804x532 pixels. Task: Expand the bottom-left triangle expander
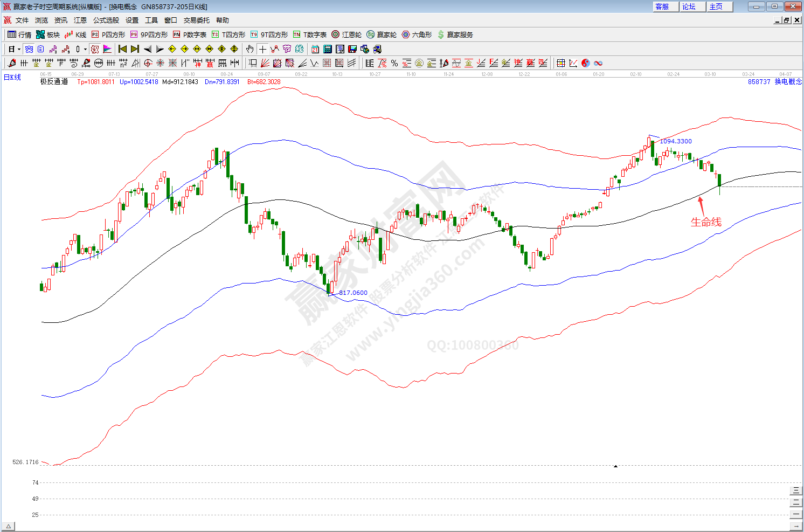[x=8, y=527]
